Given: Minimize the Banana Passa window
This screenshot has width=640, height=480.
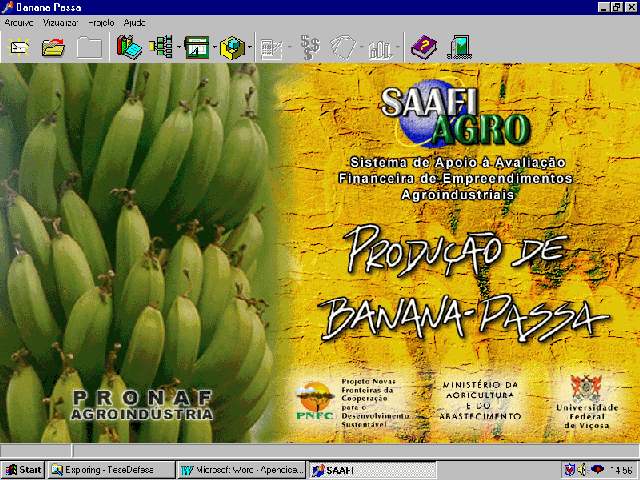Looking at the screenshot, I should coord(604,7).
